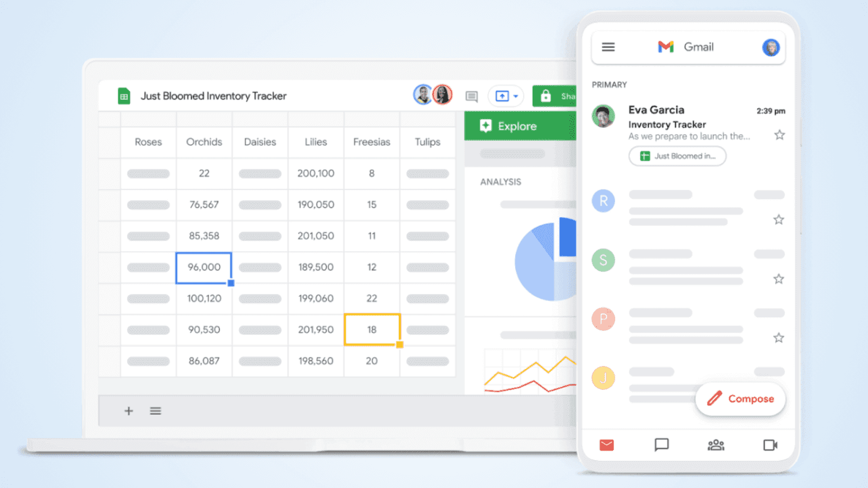
Task: Click the Gmail profile avatar
Action: tap(770, 47)
